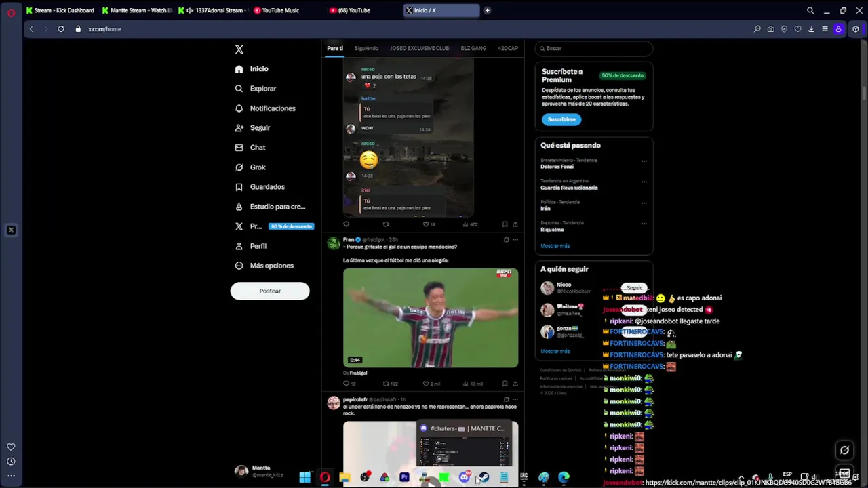
Task: Open more options for Guardia Revolucionaria trend
Action: tap(644, 182)
